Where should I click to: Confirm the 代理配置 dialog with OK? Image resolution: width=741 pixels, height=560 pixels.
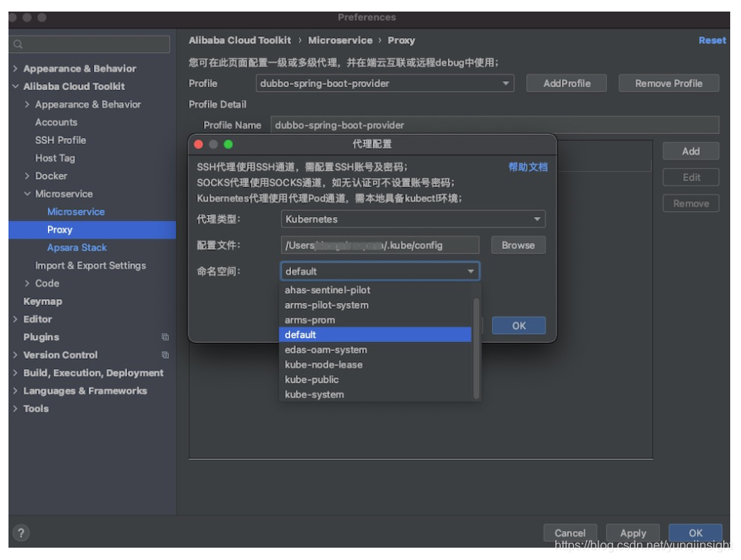[519, 326]
